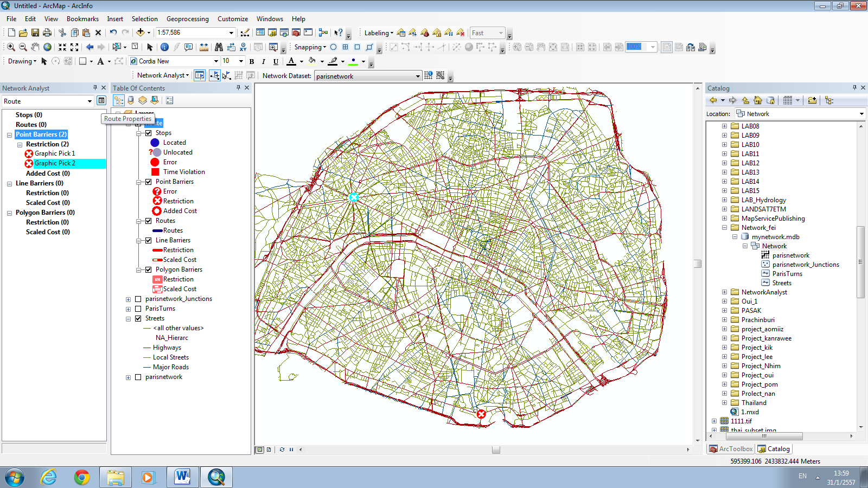This screenshot has width=868, height=488.
Task: Click the Full Extent globe icon
Action: point(46,47)
